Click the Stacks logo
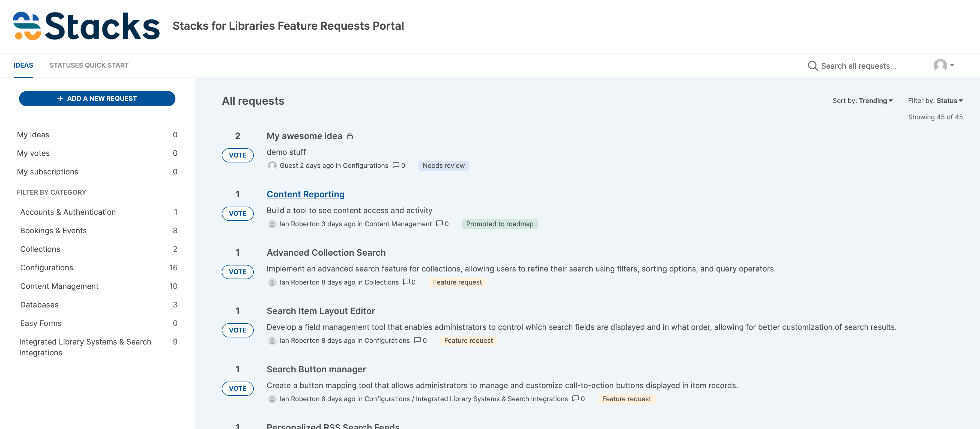The width and height of the screenshot is (980, 429). coord(86,26)
